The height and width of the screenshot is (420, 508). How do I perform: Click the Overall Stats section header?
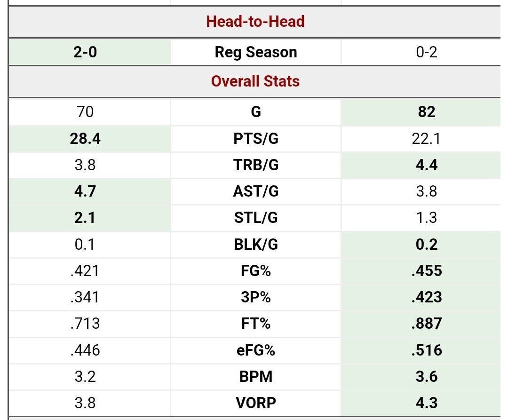pyautogui.click(x=255, y=81)
